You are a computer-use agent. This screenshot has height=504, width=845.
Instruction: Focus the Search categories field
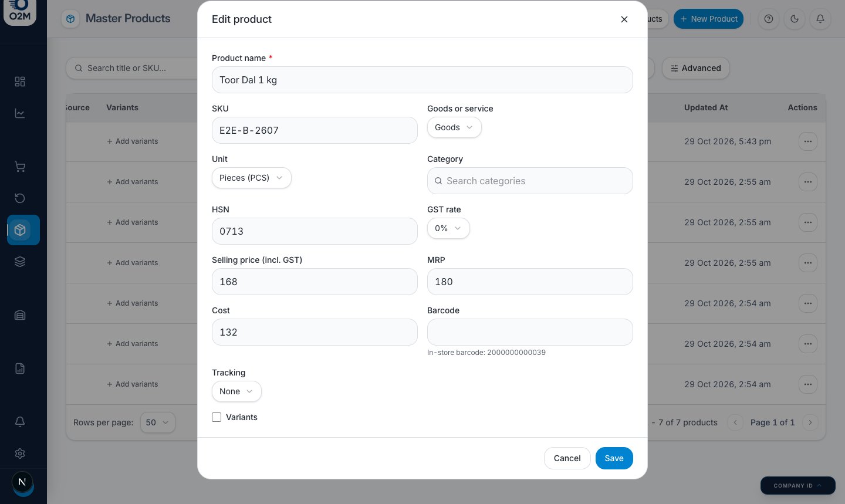(x=530, y=181)
